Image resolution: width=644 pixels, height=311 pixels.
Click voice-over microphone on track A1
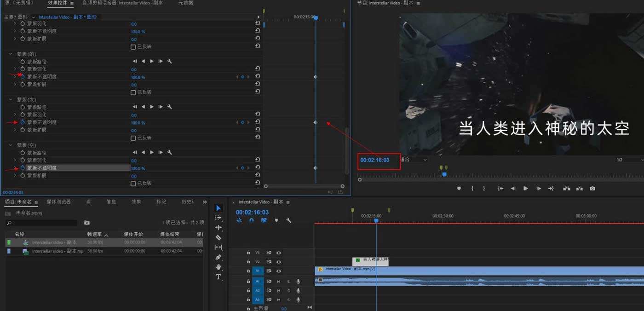298,282
